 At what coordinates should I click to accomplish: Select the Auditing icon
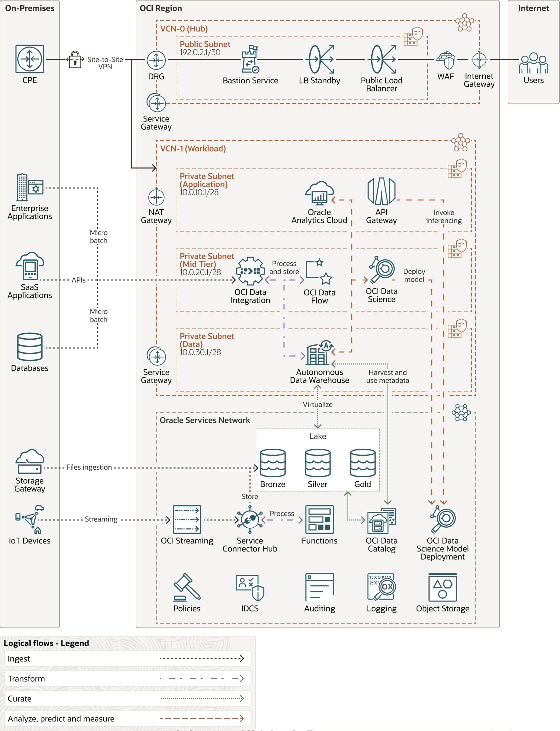pos(320,587)
